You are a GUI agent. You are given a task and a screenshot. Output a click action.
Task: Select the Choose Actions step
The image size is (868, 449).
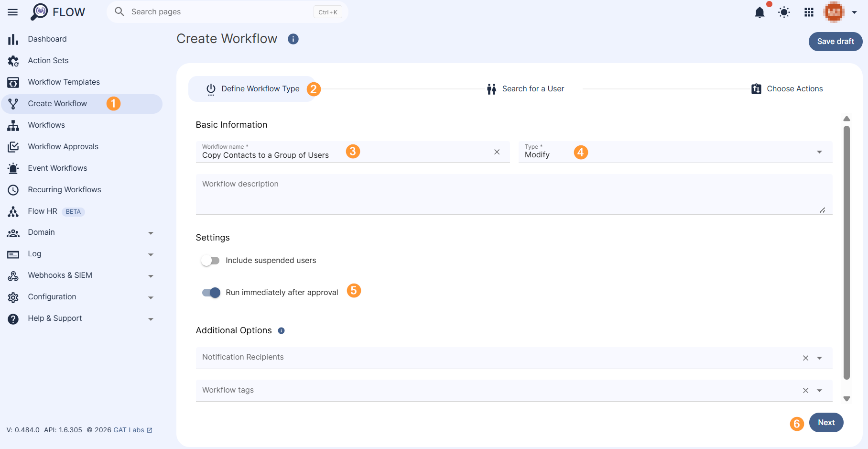click(787, 89)
